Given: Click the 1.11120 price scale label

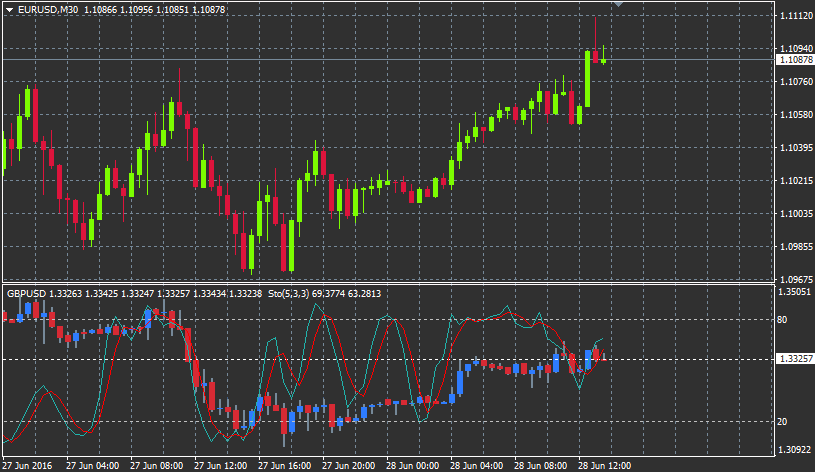Looking at the screenshot, I should pyautogui.click(x=793, y=16).
